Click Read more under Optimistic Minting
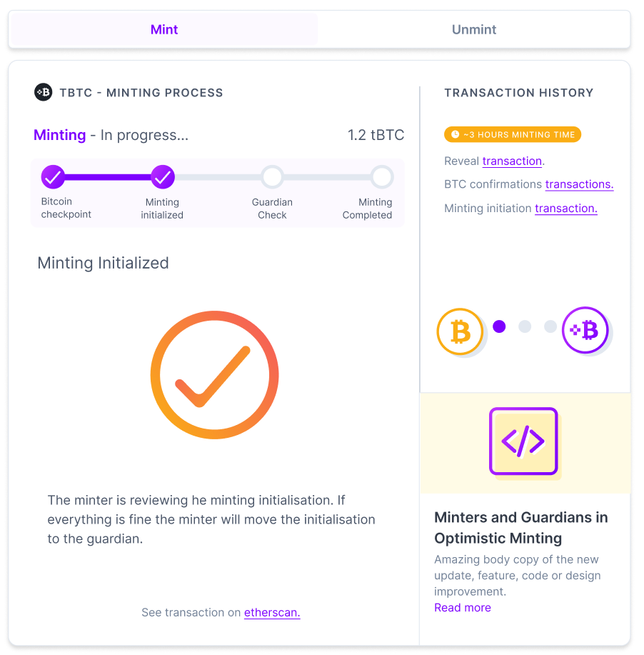644x655 pixels. click(x=462, y=607)
